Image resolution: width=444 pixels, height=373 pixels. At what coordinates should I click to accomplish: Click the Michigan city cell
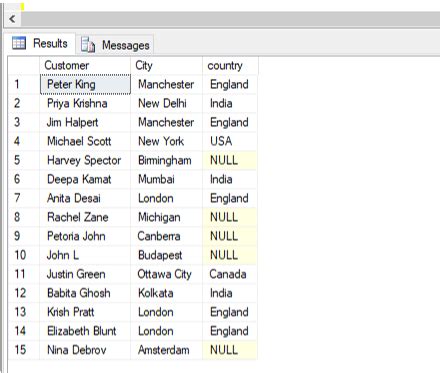[166, 217]
